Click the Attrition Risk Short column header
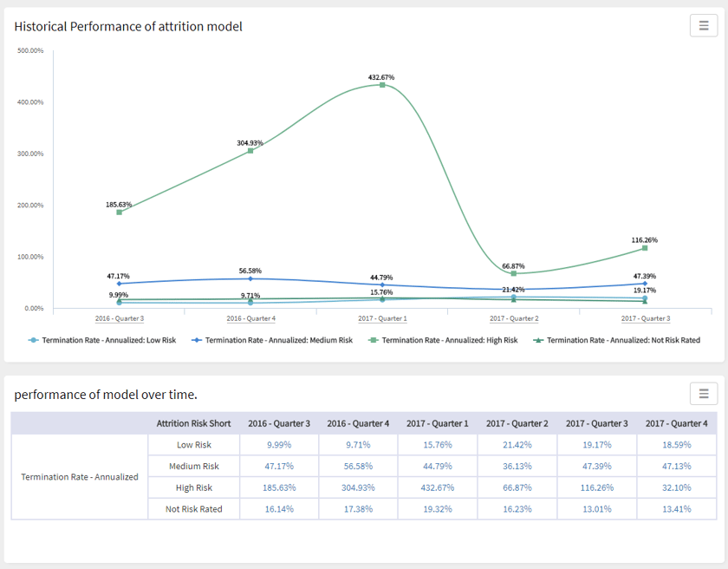Image resolution: width=728 pixels, height=569 pixels. pos(193,423)
